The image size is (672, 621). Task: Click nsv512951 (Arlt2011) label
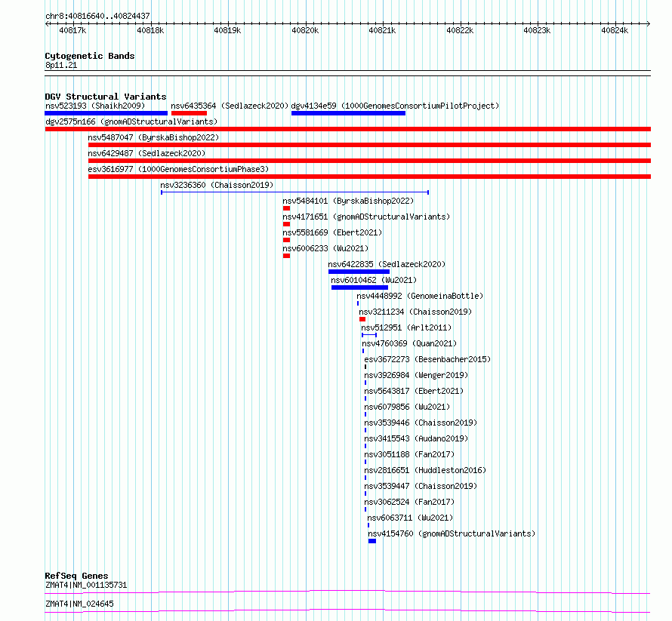[406, 327]
